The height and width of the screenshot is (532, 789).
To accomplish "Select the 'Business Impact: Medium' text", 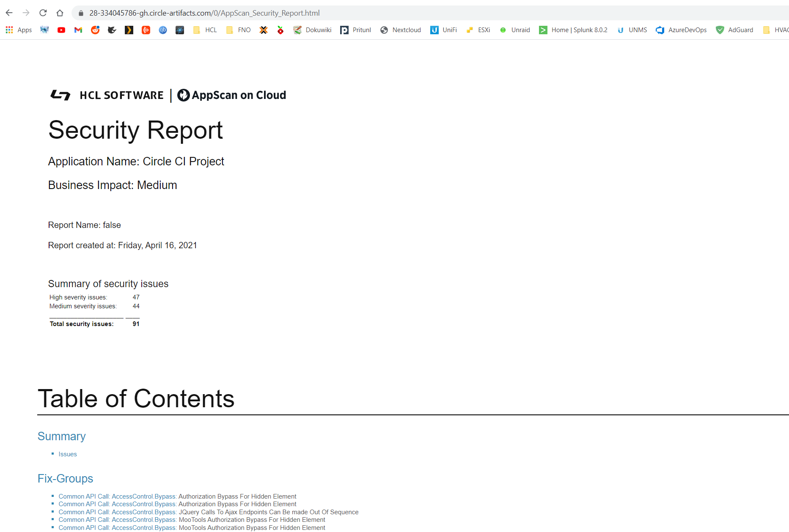I will coord(113,185).
